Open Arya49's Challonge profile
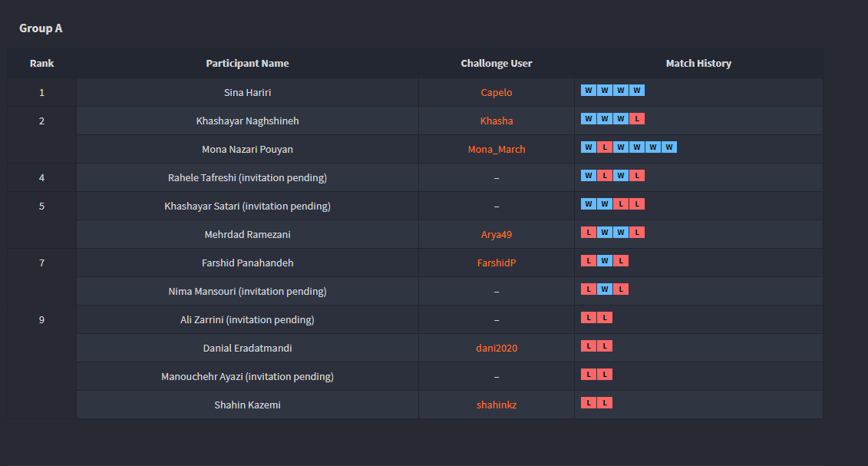 point(496,235)
